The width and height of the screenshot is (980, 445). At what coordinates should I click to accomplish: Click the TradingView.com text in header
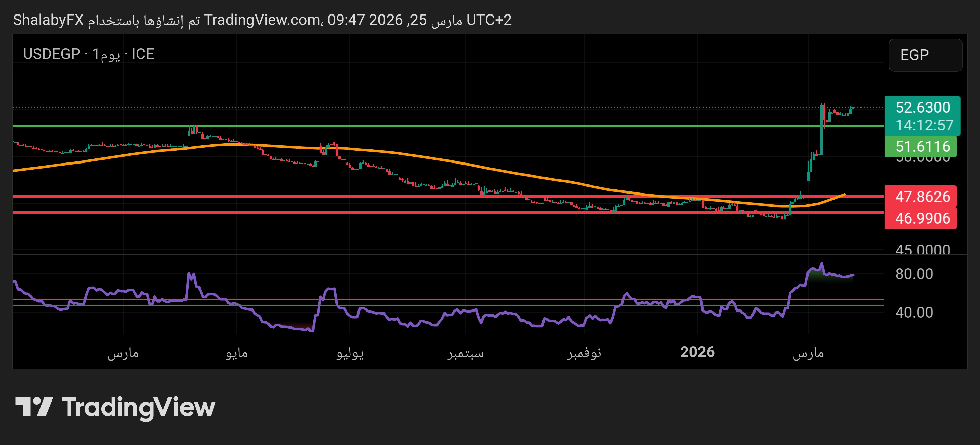point(262,20)
